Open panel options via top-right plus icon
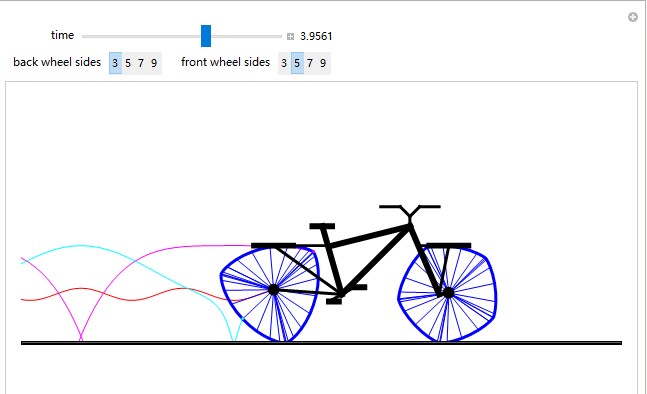The width and height of the screenshot is (647, 394). (633, 17)
